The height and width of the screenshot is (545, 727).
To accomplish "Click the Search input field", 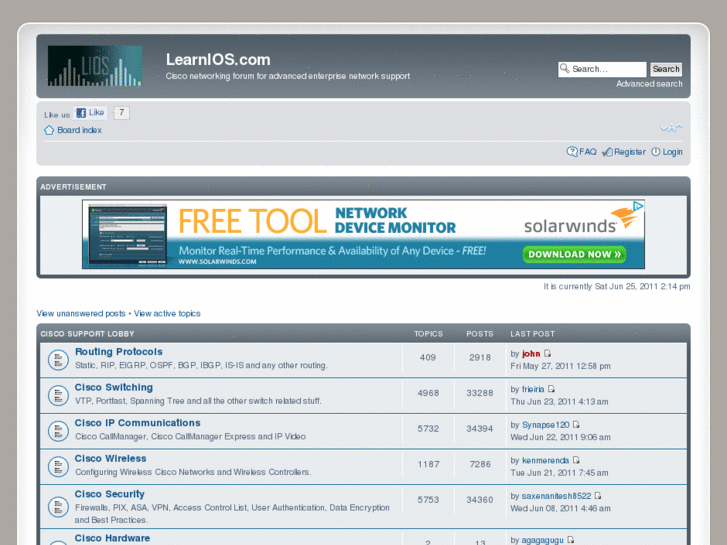I will coord(602,69).
